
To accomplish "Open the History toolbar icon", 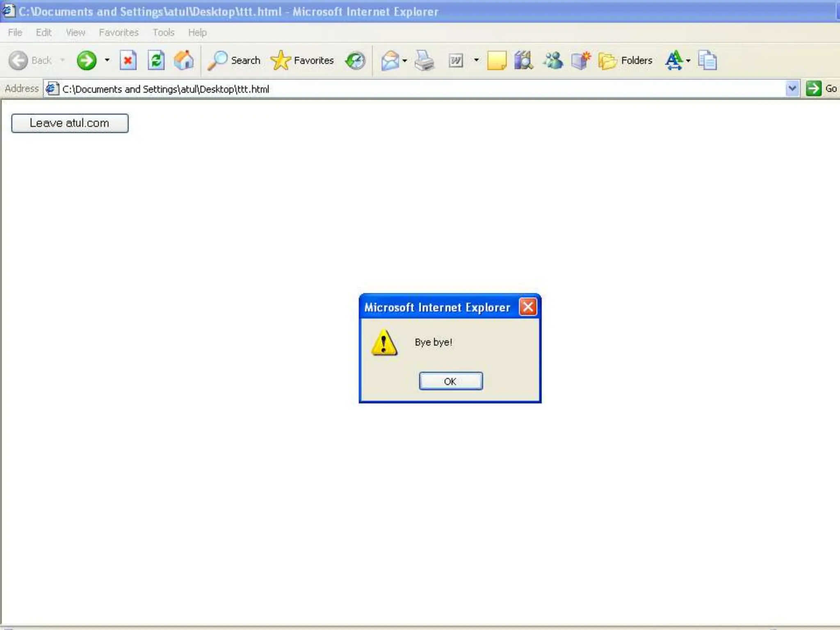I will click(x=355, y=61).
